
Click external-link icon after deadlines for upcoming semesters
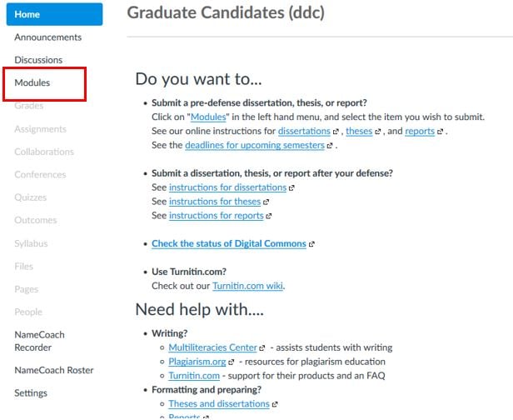click(x=330, y=146)
